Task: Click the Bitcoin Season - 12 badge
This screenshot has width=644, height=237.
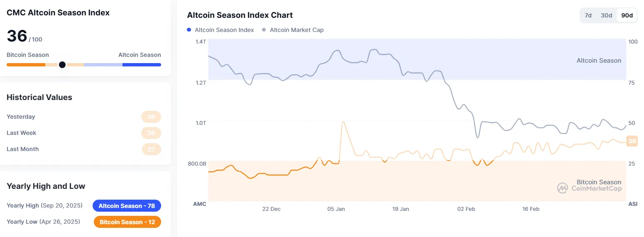Action: pos(127,222)
